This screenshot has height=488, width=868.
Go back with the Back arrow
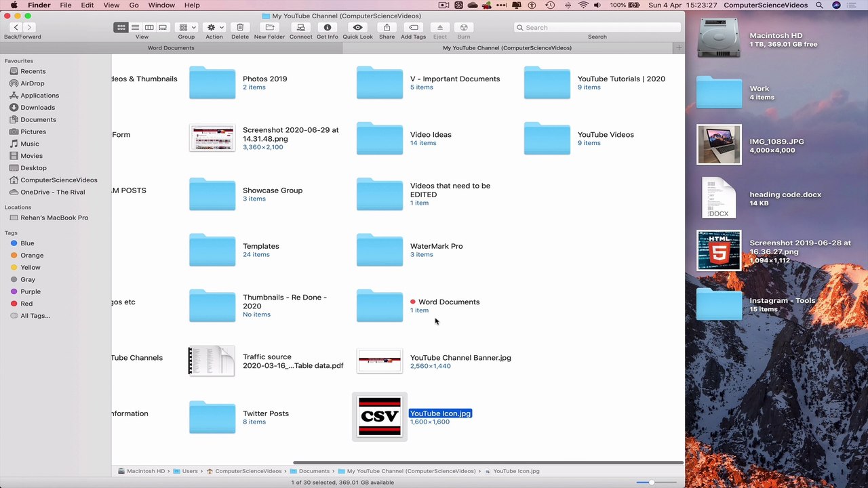coord(16,27)
